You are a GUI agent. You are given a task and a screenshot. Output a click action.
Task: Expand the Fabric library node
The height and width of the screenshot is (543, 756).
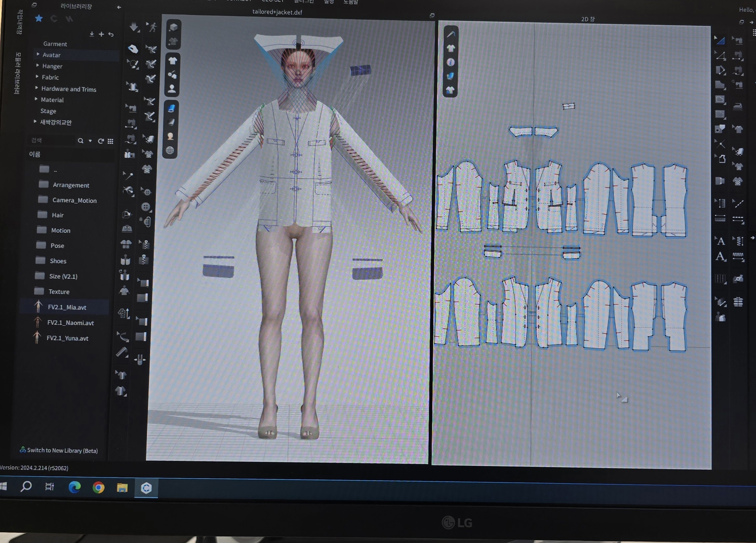pyautogui.click(x=37, y=77)
